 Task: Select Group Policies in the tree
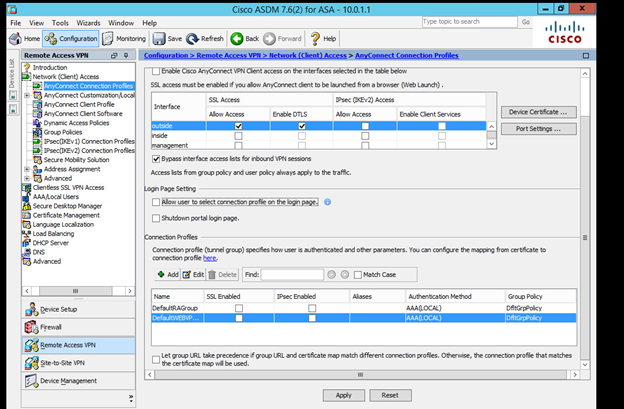[x=63, y=131]
